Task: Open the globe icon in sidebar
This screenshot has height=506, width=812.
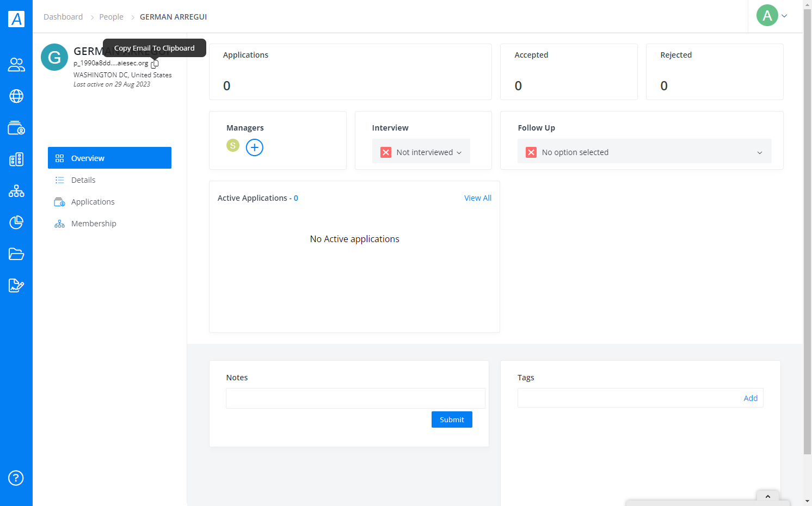Action: coord(16,96)
